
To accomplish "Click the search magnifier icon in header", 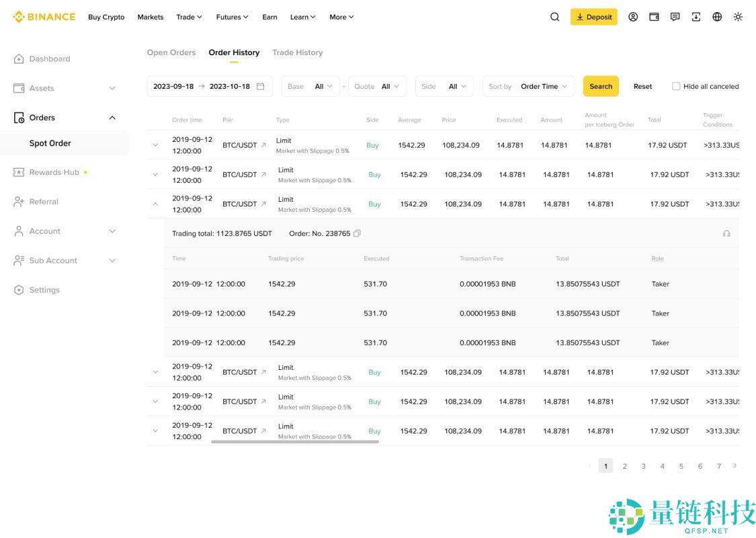I will coord(554,17).
